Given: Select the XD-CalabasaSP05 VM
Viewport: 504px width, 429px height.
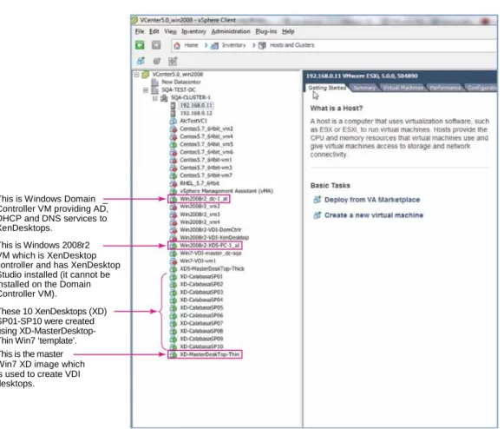Looking at the screenshot, I should (x=201, y=307).
